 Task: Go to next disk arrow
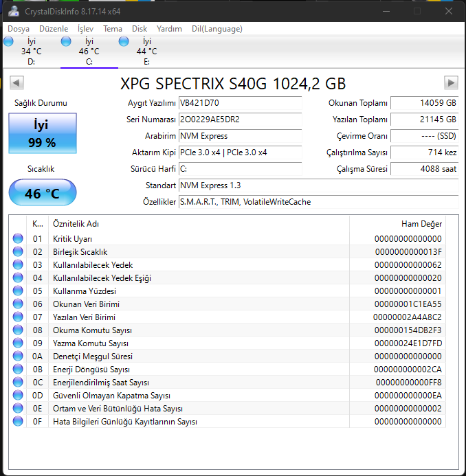pyautogui.click(x=451, y=82)
